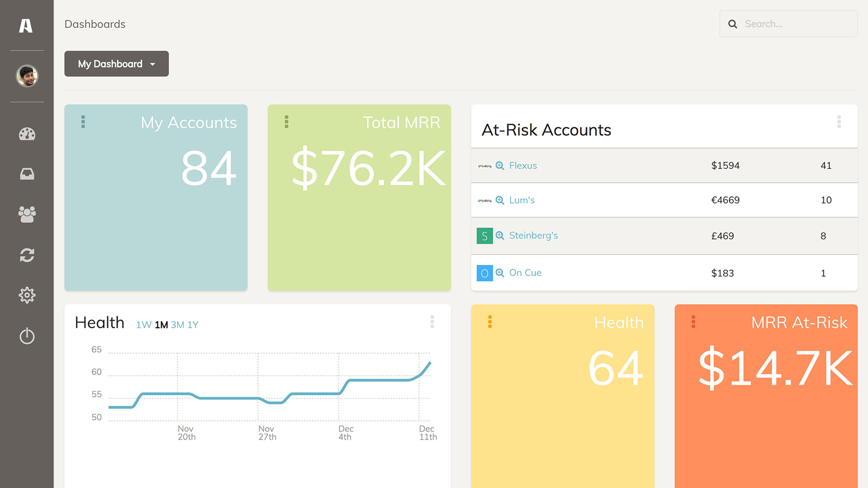This screenshot has width=868, height=488.
Task: Open the MRR At-Risk card options menu
Action: [693, 322]
